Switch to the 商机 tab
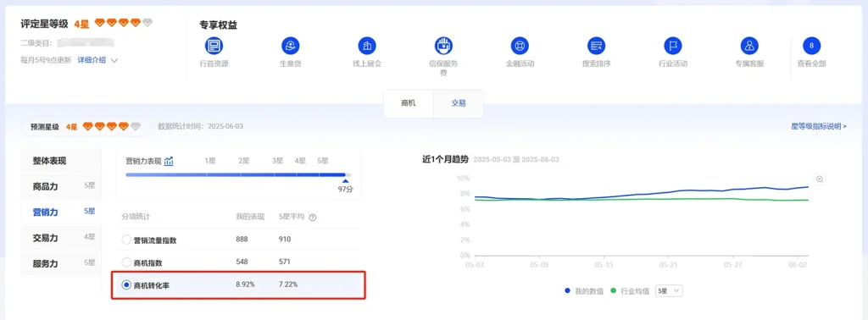This screenshot has width=868, height=320. pyautogui.click(x=409, y=103)
